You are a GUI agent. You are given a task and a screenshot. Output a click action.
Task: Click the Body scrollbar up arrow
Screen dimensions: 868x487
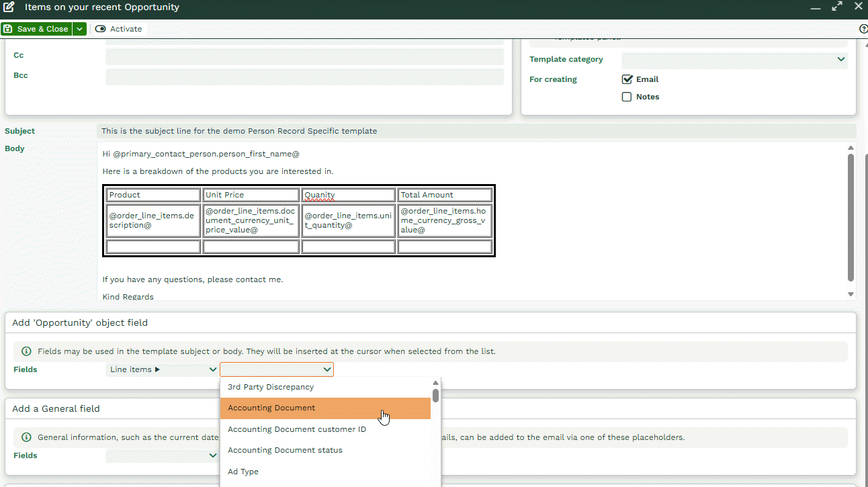point(851,148)
